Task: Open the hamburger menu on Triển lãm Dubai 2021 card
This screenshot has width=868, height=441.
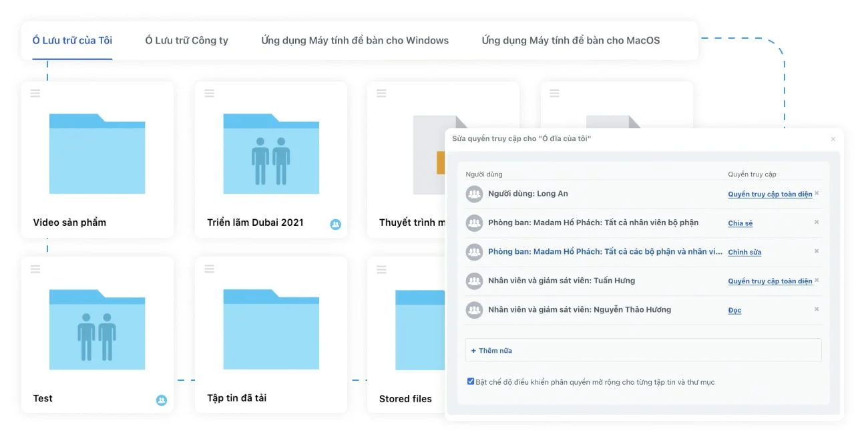Action: 209,94
